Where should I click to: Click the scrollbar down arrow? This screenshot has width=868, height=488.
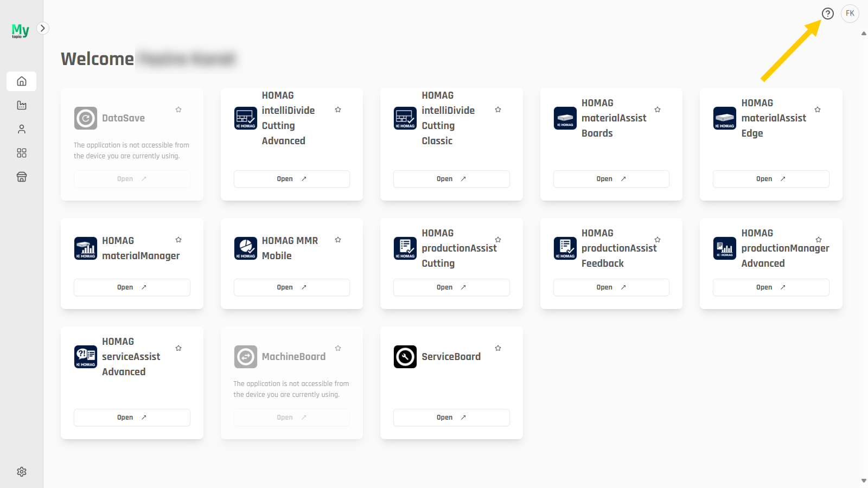[864, 480]
